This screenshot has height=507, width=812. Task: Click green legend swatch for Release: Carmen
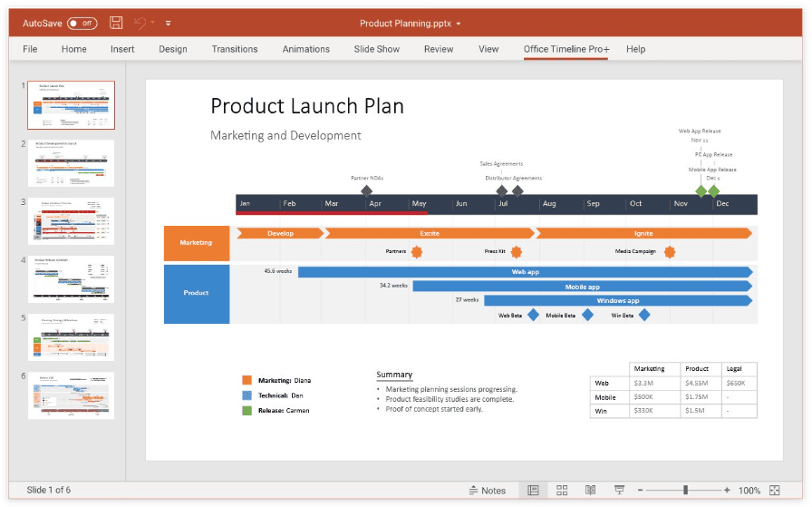(247, 410)
